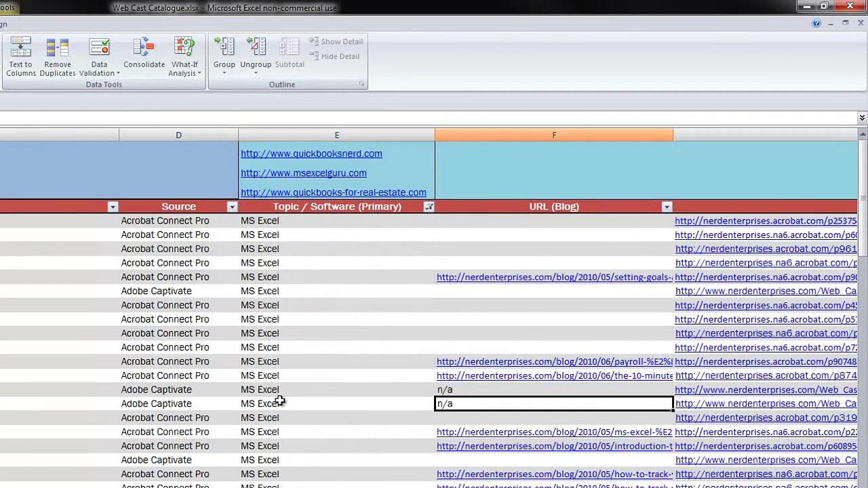
Task: Restore the workbook window inside the ribbon
Action: 846,23
